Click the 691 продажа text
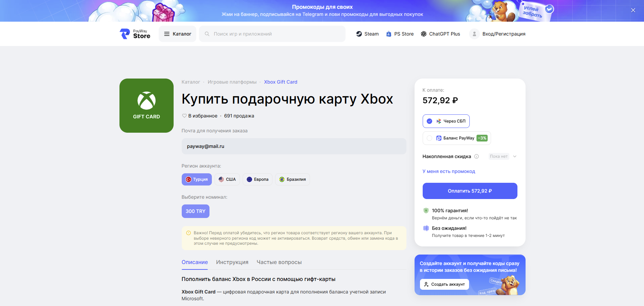The width and height of the screenshot is (644, 306). [x=239, y=116]
